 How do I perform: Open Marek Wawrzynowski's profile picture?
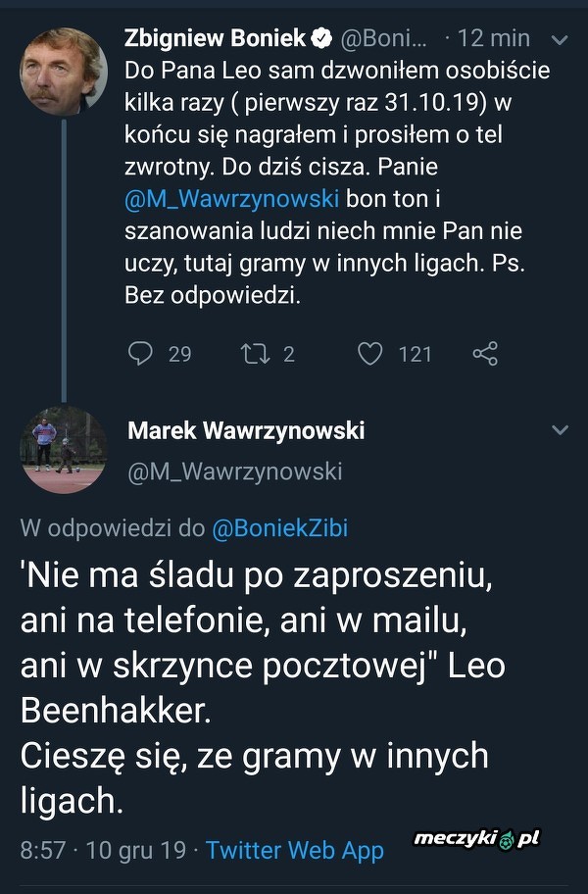point(64,449)
